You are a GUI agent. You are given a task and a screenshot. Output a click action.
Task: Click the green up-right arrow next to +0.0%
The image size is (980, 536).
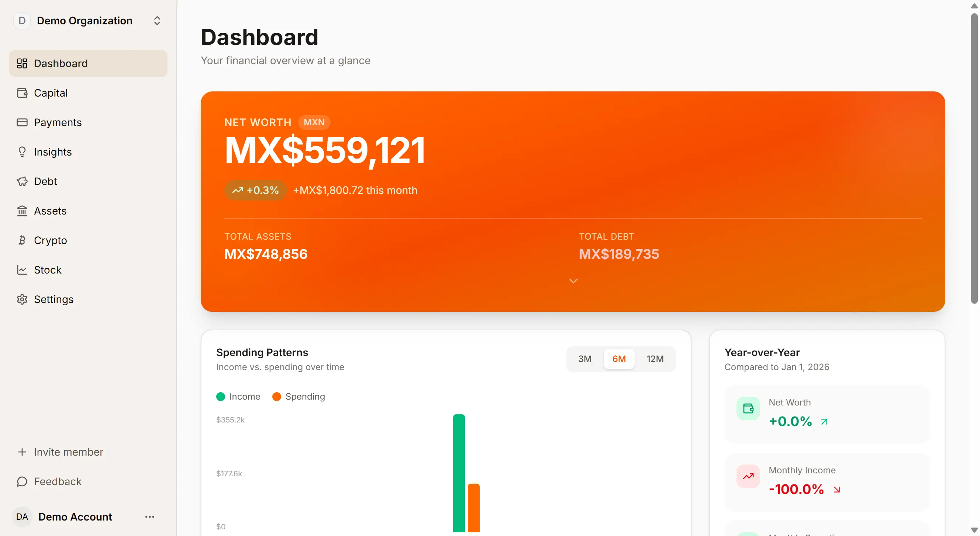pos(824,422)
